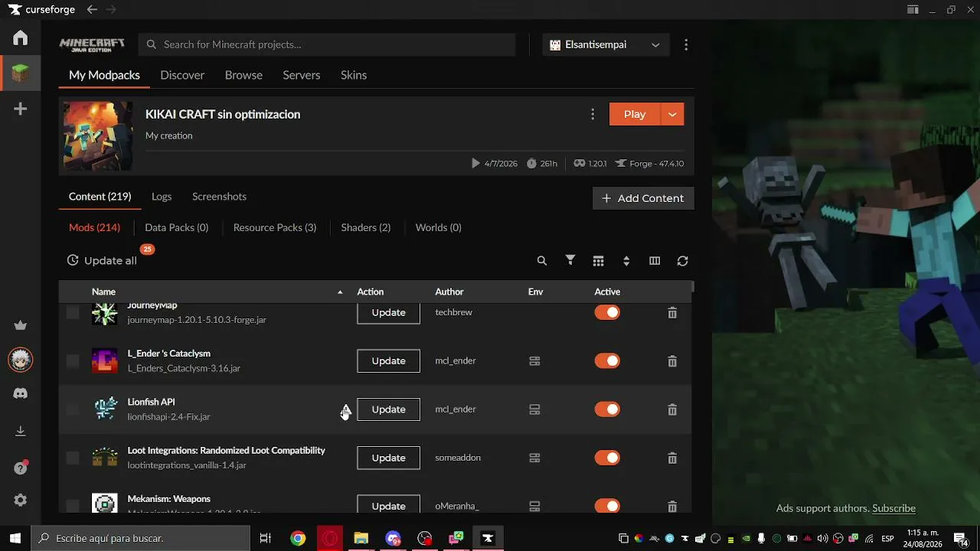Show Shaders (2) content
The width and height of the screenshot is (980, 551).
coord(366,227)
